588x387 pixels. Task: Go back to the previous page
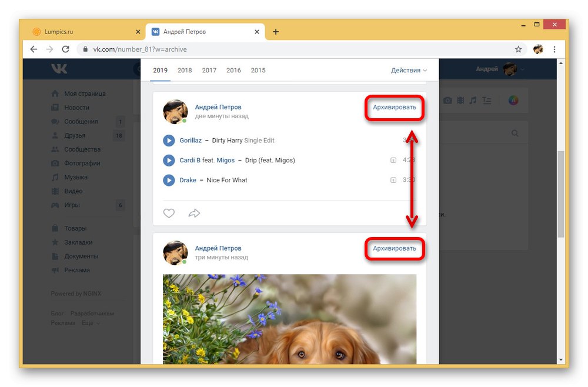tap(34, 49)
